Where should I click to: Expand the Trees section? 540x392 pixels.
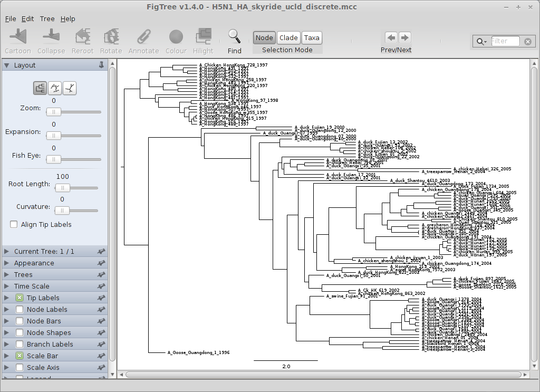[x=6, y=274]
